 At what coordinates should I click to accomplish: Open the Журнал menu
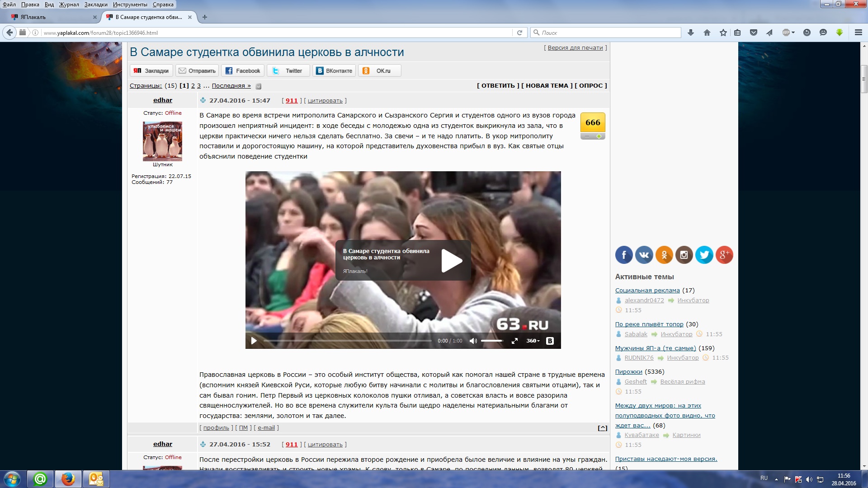69,5
